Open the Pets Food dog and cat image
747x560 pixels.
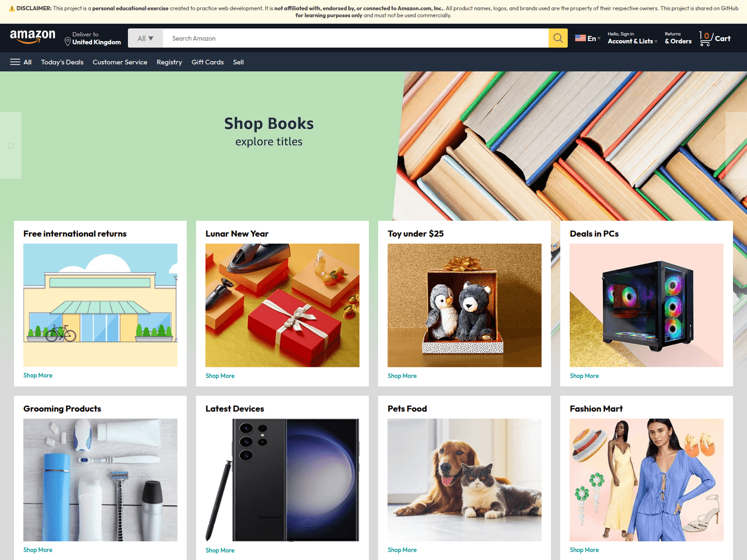pos(465,480)
